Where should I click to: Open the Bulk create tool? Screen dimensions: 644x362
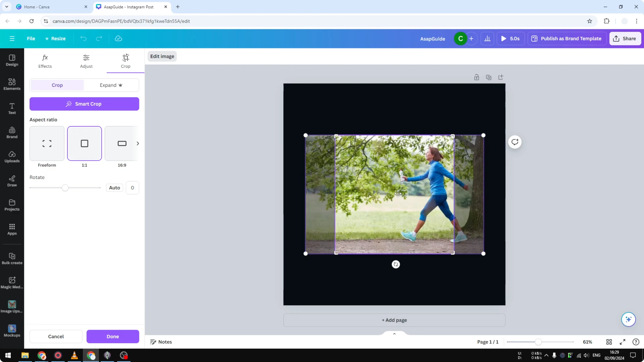(12, 259)
